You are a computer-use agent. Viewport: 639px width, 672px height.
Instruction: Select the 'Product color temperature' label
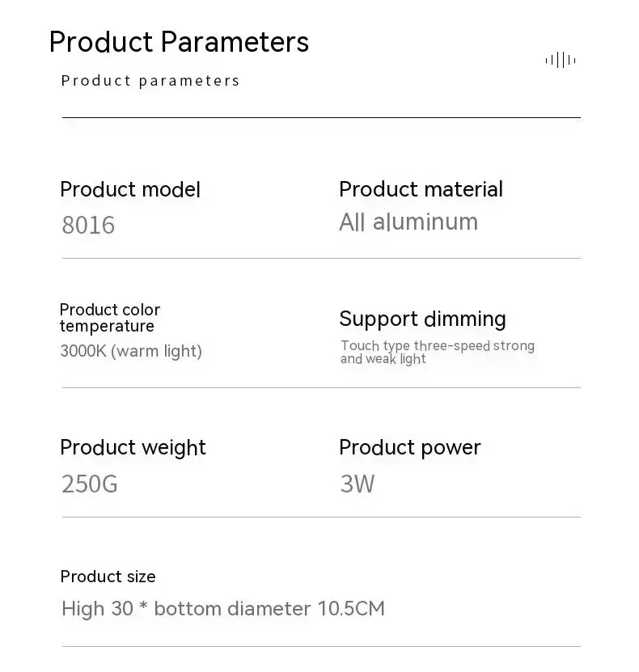110,318
